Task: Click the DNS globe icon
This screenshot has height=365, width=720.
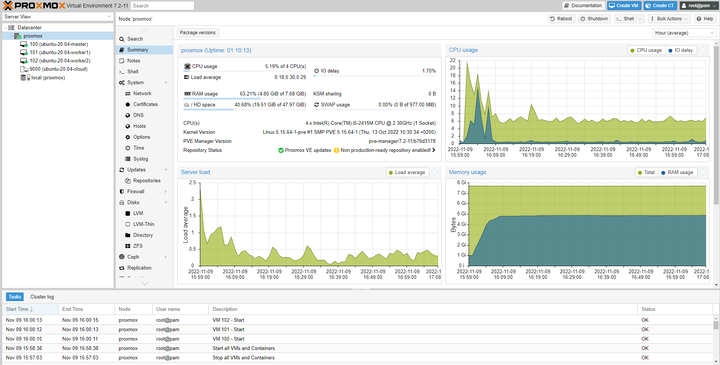Action: (x=128, y=115)
